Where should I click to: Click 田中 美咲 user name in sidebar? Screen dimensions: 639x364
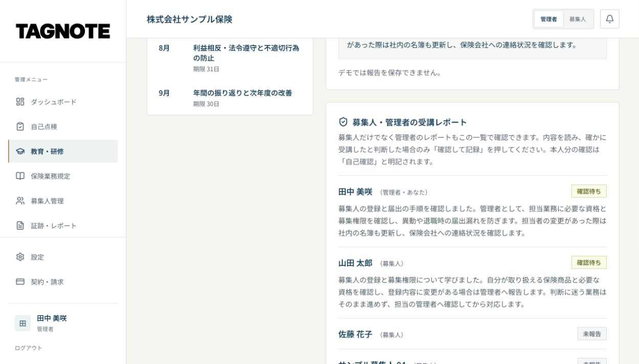point(52,318)
